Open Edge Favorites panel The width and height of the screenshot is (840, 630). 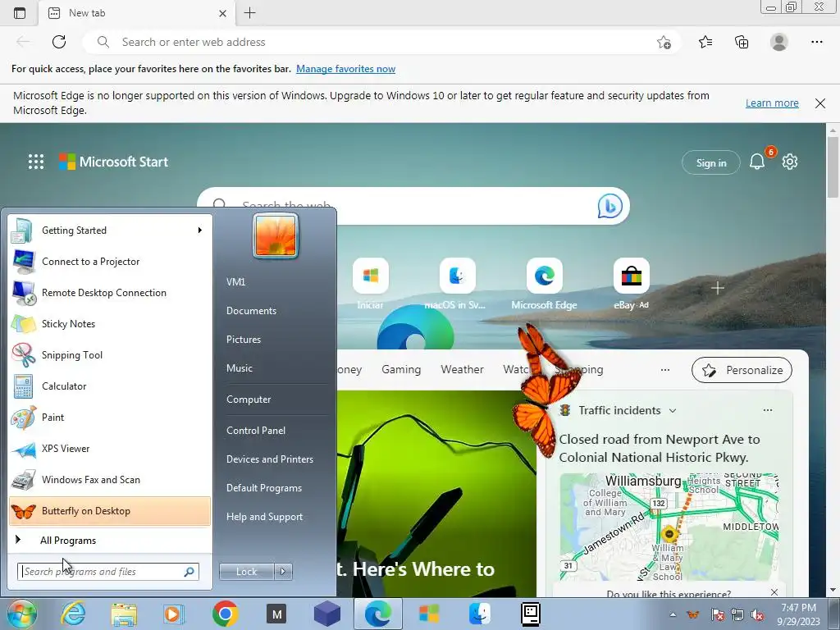coord(705,42)
